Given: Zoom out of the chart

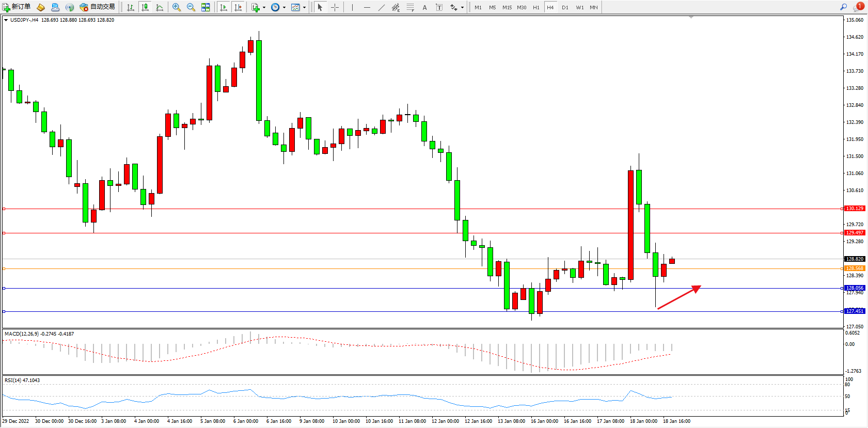Looking at the screenshot, I should [x=191, y=7].
